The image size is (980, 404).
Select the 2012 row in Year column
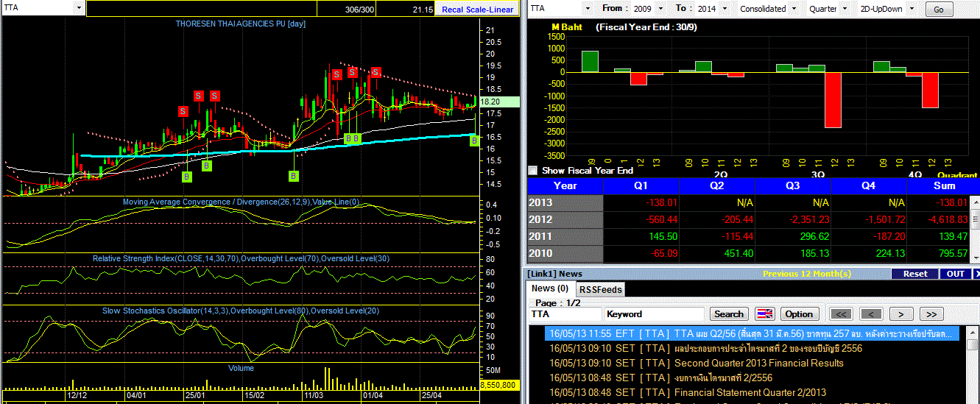(x=565, y=219)
